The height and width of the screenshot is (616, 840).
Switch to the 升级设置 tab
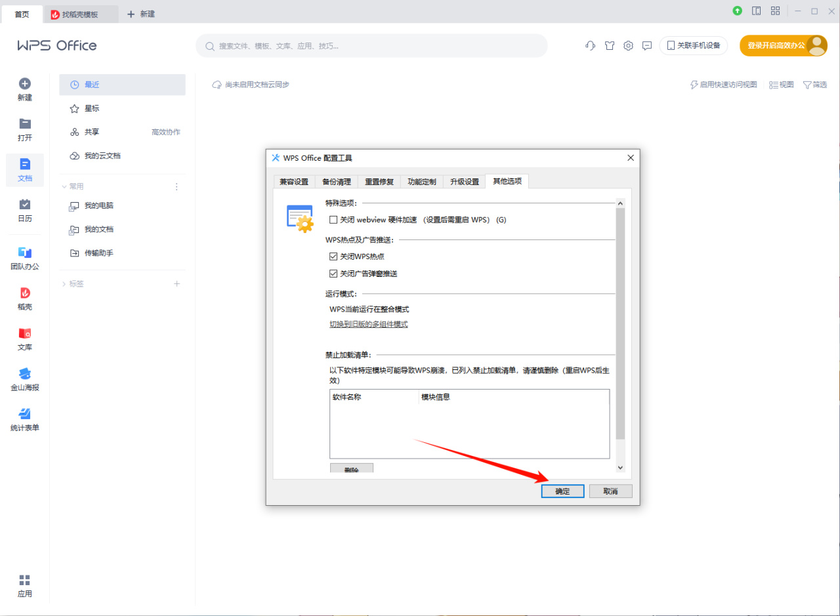click(x=465, y=182)
